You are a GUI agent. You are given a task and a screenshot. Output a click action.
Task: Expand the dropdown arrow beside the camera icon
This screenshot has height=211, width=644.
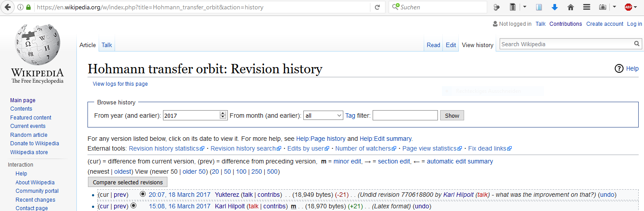(x=614, y=7)
